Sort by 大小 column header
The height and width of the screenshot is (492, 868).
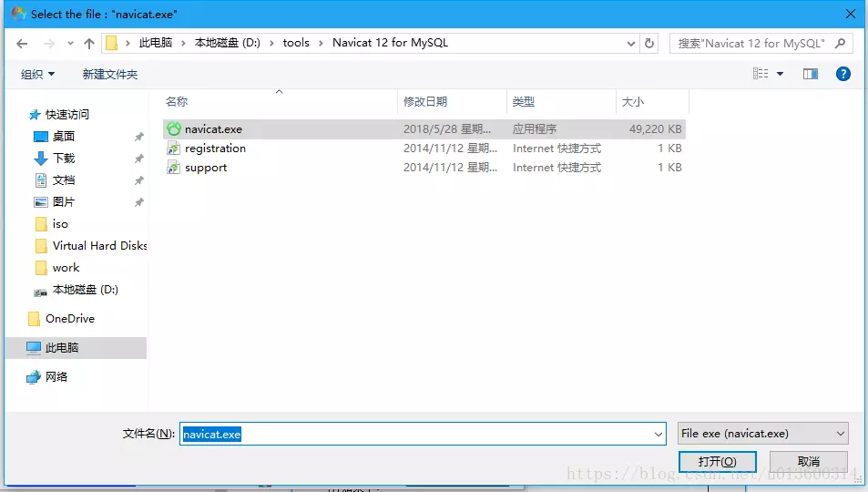pyautogui.click(x=652, y=101)
